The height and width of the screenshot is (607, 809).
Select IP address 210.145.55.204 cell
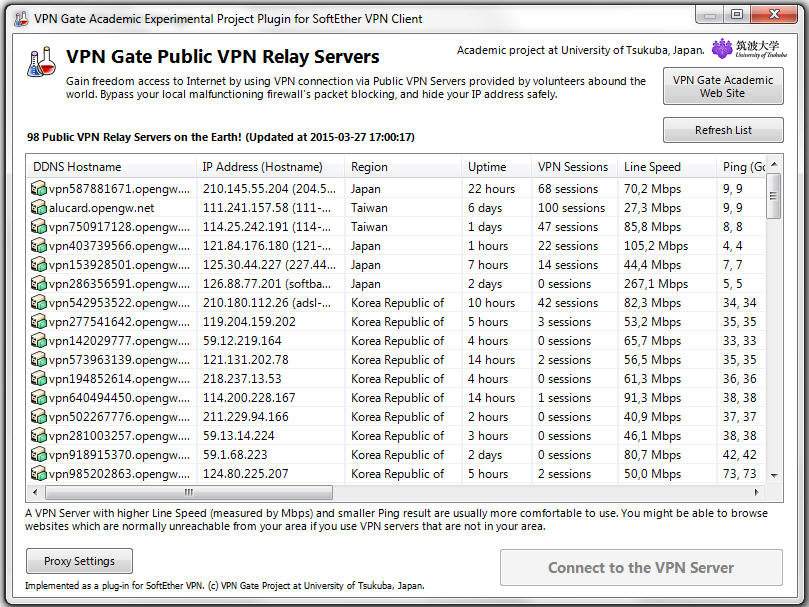(269, 188)
